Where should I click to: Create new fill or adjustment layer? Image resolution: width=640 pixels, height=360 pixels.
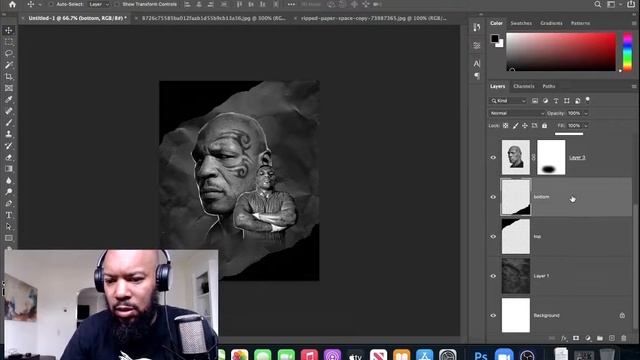click(588, 338)
